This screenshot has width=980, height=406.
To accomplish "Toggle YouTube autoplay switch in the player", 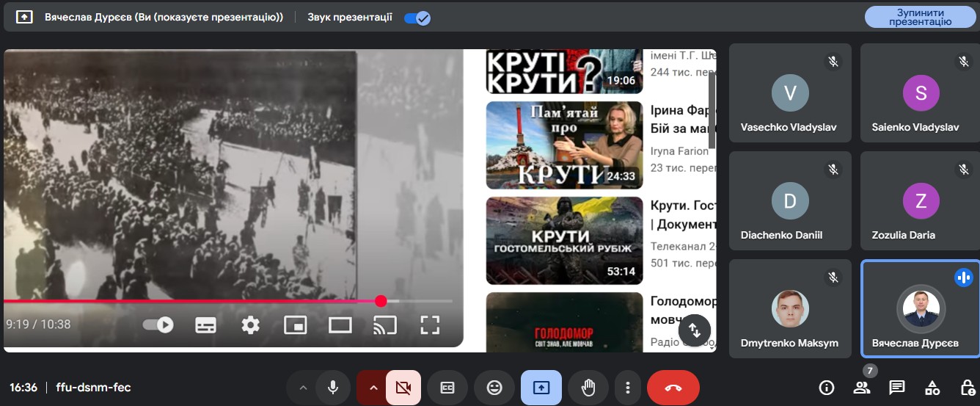I will click(158, 325).
